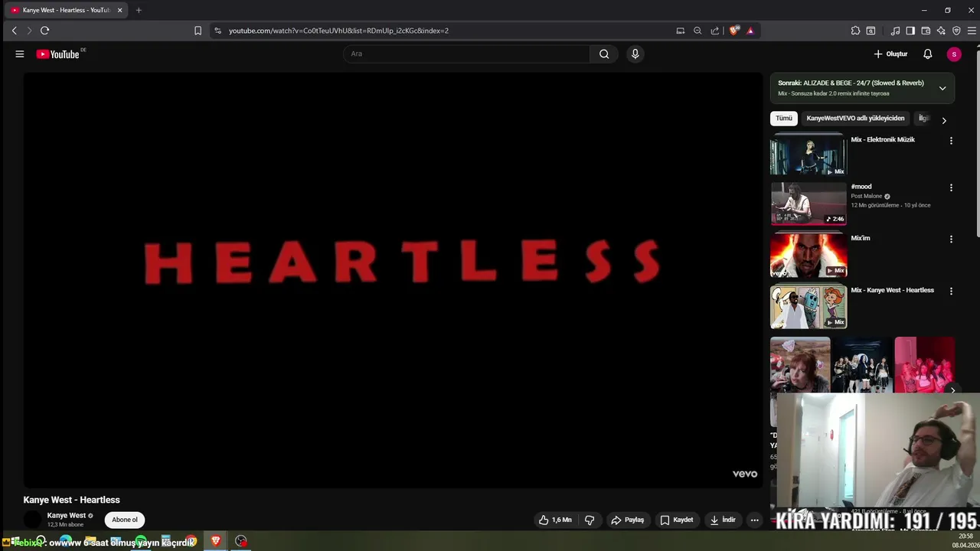Advance the Shorts shelf with its arrow
The height and width of the screenshot is (551, 980).
pos(952,390)
